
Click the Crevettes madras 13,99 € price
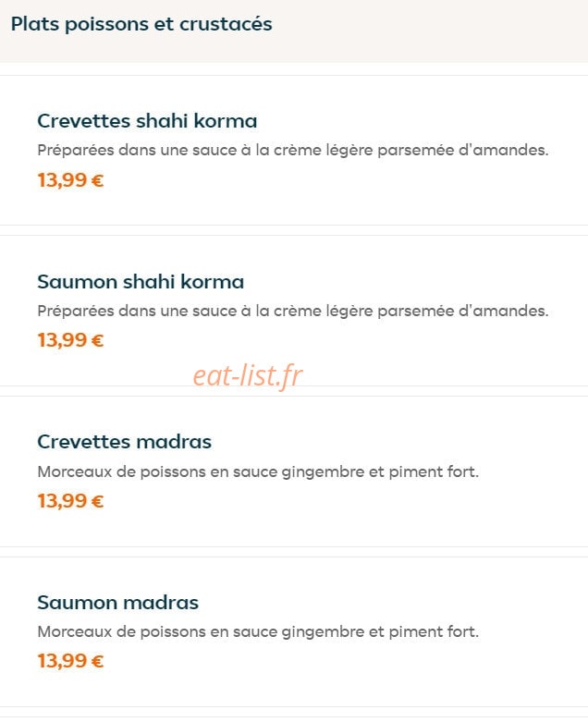click(70, 501)
